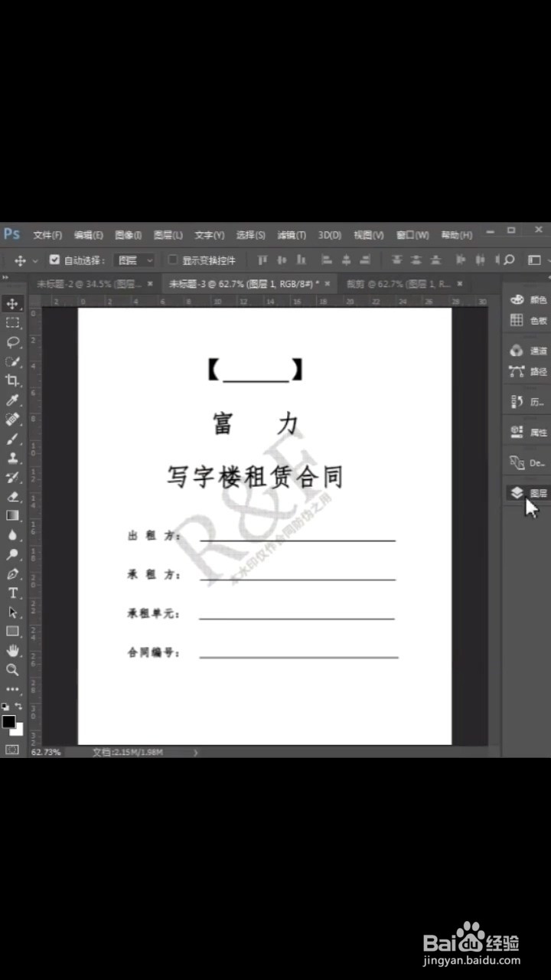This screenshot has width=551, height=980.
Task: Open the 路径 paths panel
Action: click(x=529, y=371)
